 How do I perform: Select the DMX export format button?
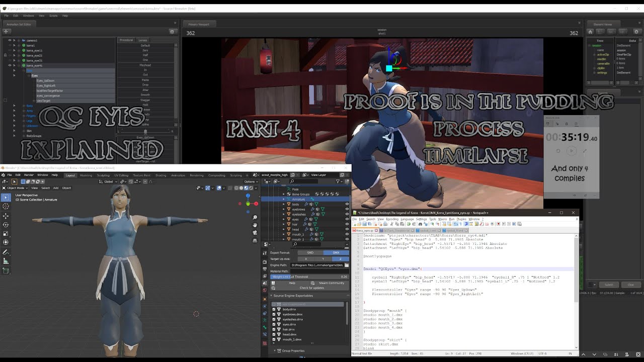pyautogui.click(x=336, y=253)
